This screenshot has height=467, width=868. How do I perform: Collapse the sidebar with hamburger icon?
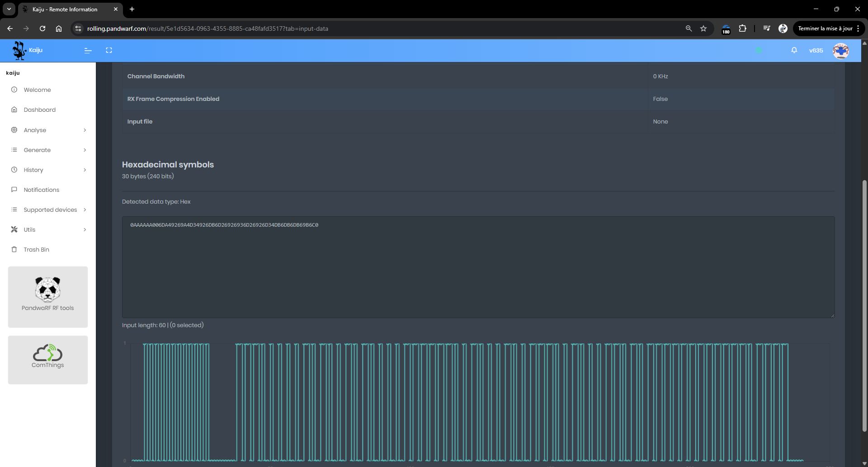pyautogui.click(x=88, y=50)
